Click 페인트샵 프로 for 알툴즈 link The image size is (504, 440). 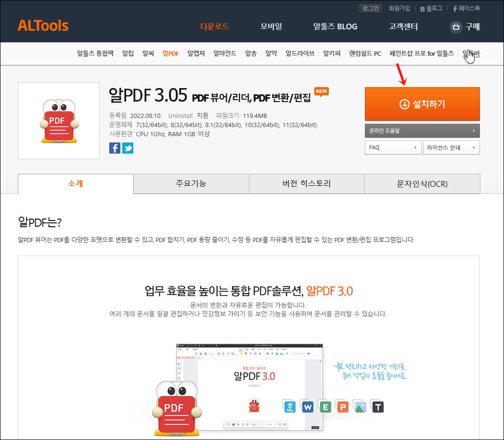pos(422,53)
